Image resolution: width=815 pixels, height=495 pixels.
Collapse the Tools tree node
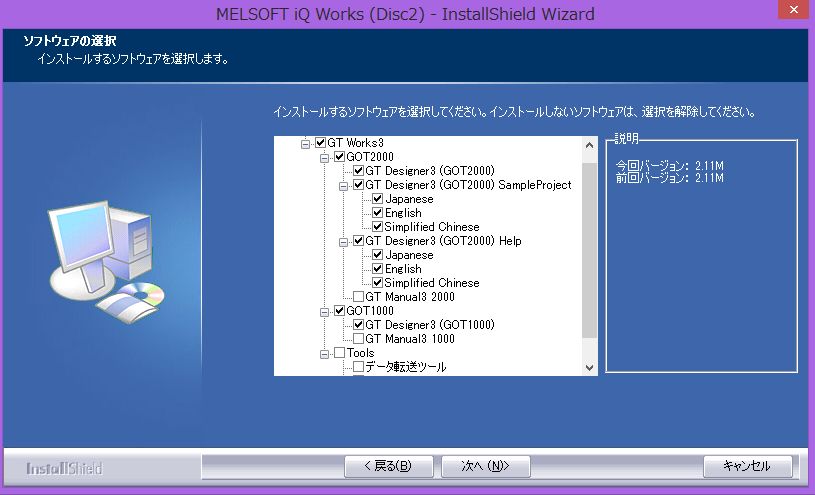point(324,355)
